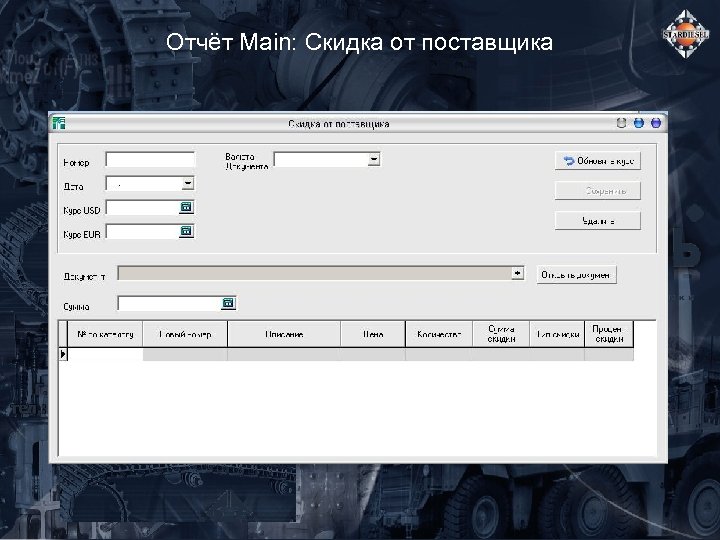Select the current row indicator arrow
Viewport: 720px width, 540px height.
63,354
